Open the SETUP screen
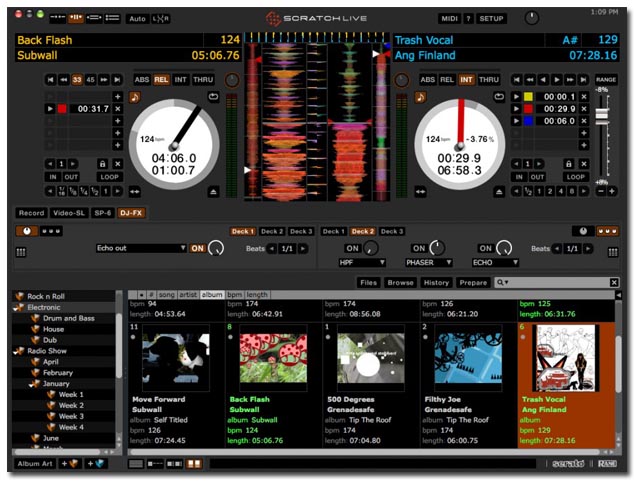 click(491, 19)
